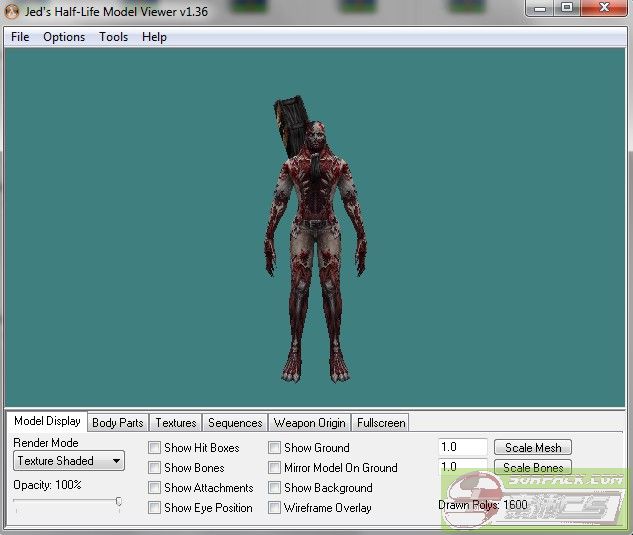Image resolution: width=633 pixels, height=535 pixels.
Task: Enable Mirror Model On Ground
Action: point(275,468)
